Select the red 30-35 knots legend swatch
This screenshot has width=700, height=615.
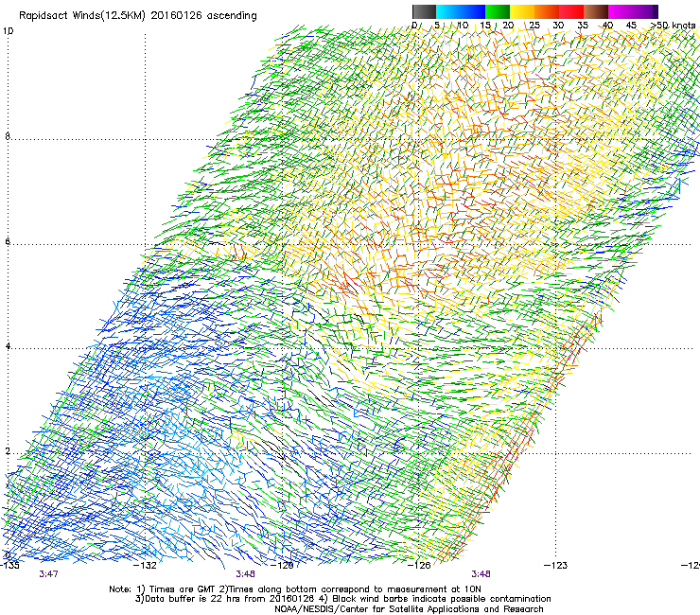[571, 11]
